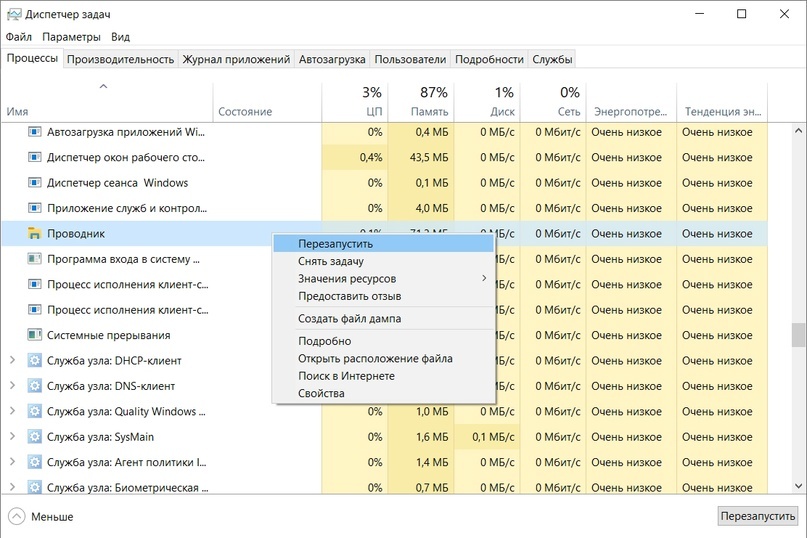Click gear icon of Биометрическая service

click(34, 487)
